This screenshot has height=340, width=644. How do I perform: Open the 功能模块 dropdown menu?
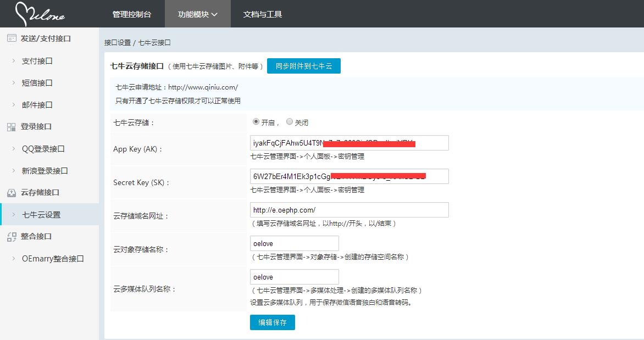click(198, 14)
